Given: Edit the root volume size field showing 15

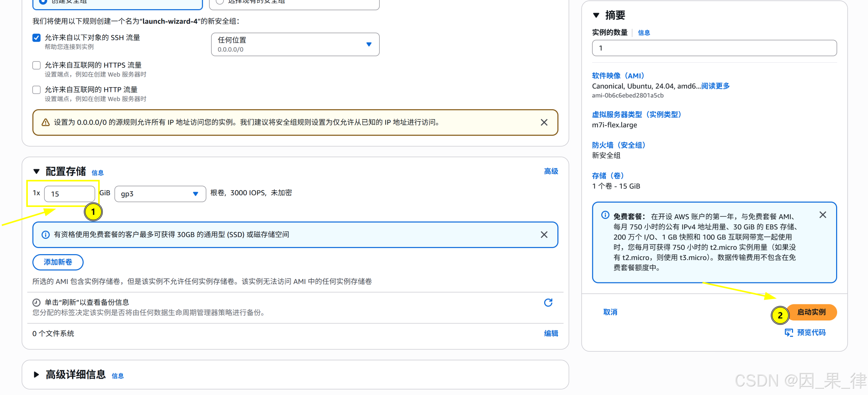Looking at the screenshot, I should [x=70, y=194].
